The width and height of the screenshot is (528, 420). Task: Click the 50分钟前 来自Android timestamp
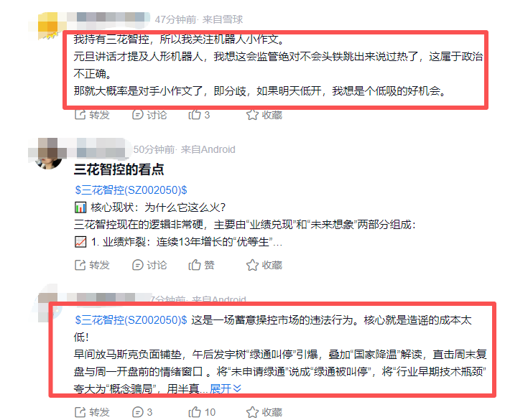coord(184,149)
